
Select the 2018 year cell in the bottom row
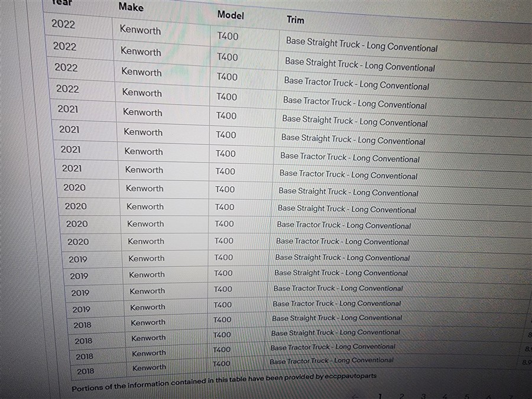pos(85,371)
